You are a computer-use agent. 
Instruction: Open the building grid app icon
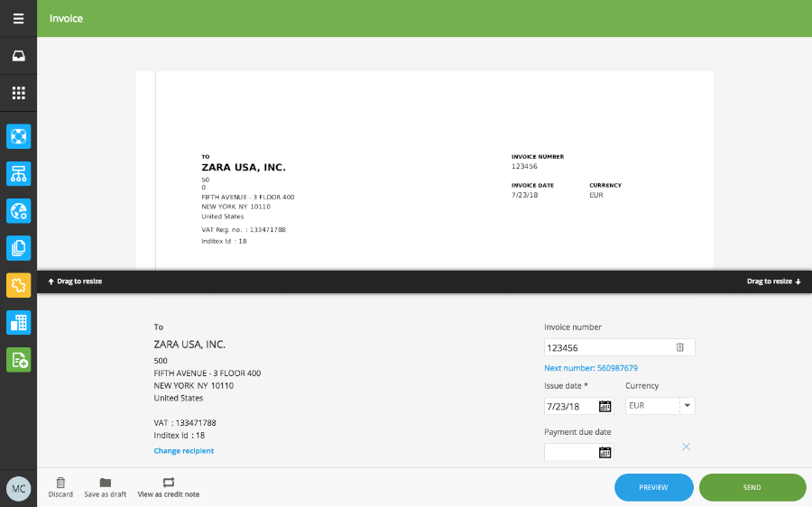[x=19, y=323]
